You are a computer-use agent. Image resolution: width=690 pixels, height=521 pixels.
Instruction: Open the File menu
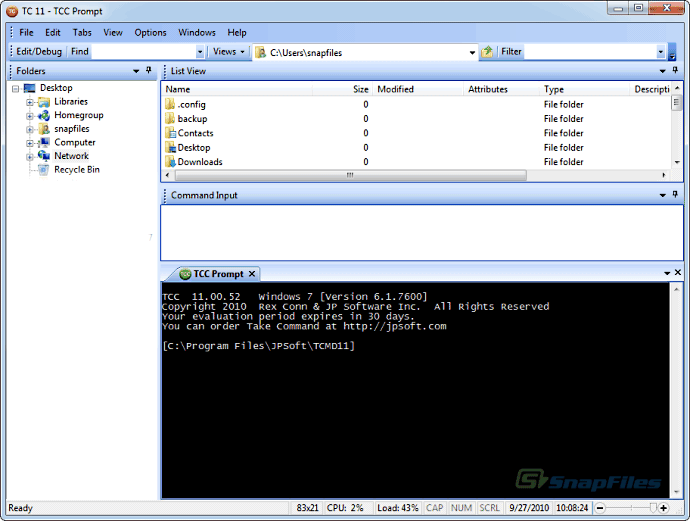tap(26, 33)
